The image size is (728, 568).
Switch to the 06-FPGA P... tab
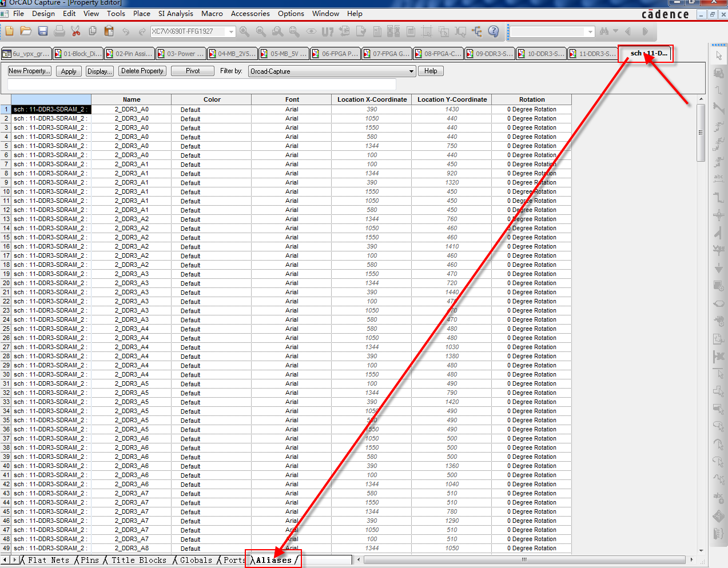335,54
